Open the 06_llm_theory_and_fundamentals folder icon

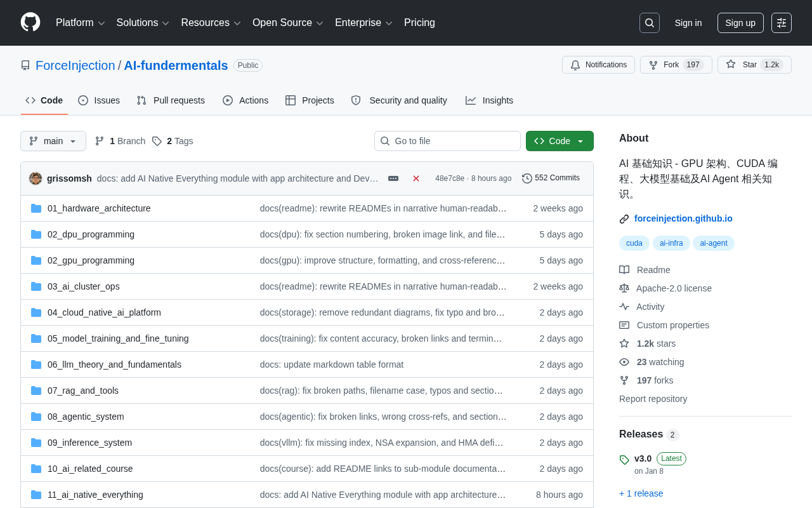pyautogui.click(x=36, y=364)
